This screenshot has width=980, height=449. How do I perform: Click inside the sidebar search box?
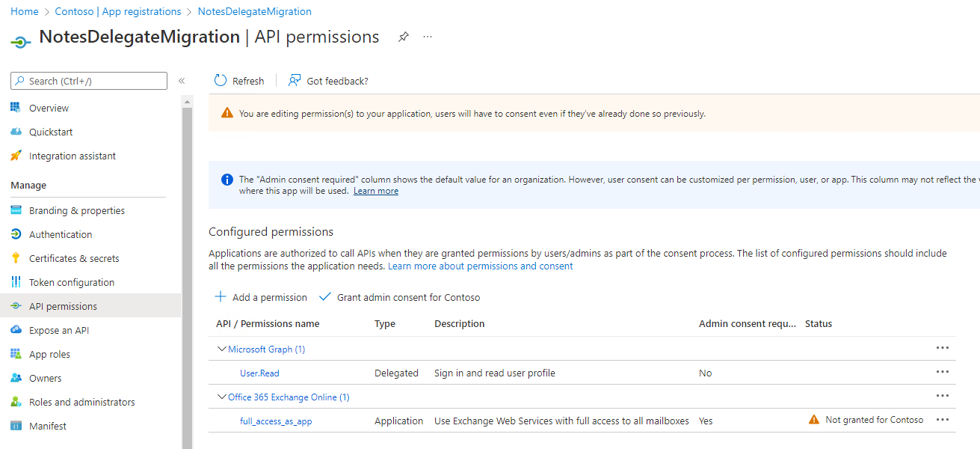coord(88,80)
